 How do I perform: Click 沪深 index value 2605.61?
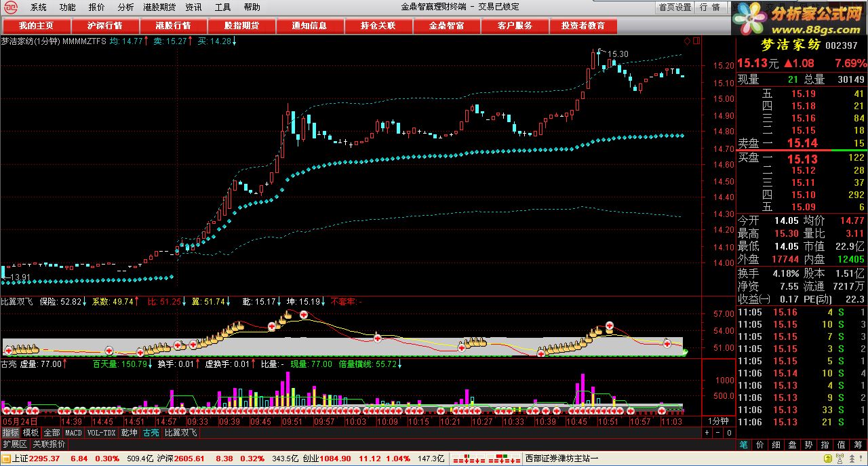point(189,459)
